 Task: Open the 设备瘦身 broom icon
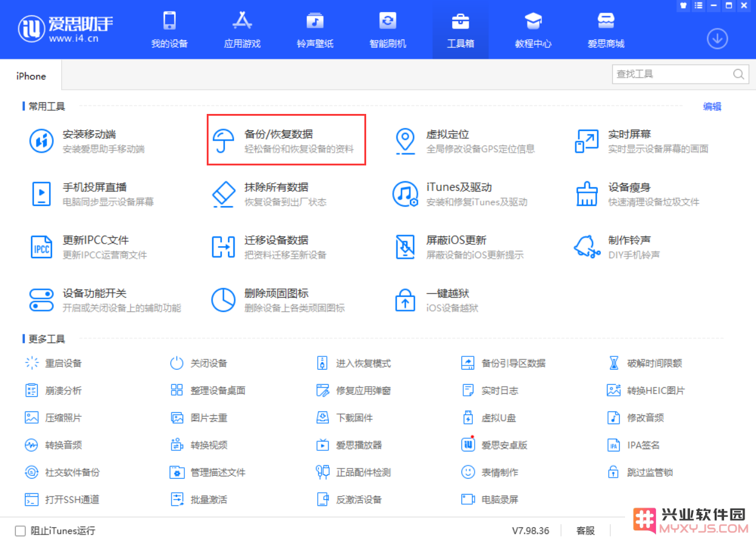click(587, 194)
